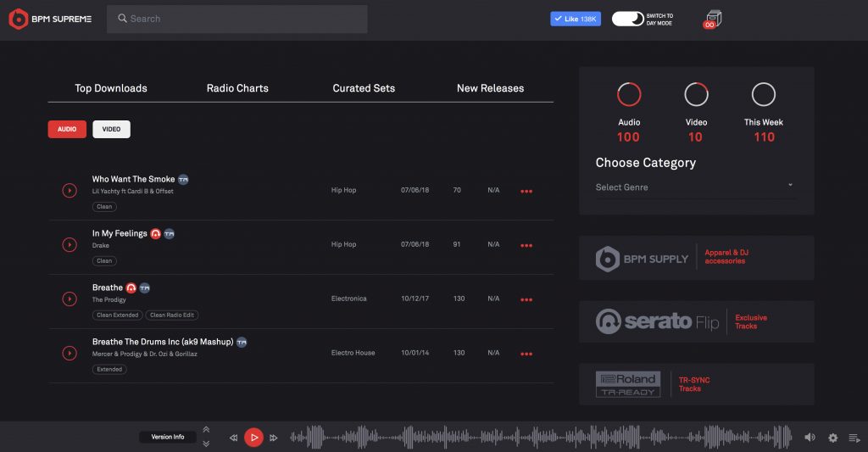Mute the player volume speaker icon
868x452 pixels.
point(810,438)
